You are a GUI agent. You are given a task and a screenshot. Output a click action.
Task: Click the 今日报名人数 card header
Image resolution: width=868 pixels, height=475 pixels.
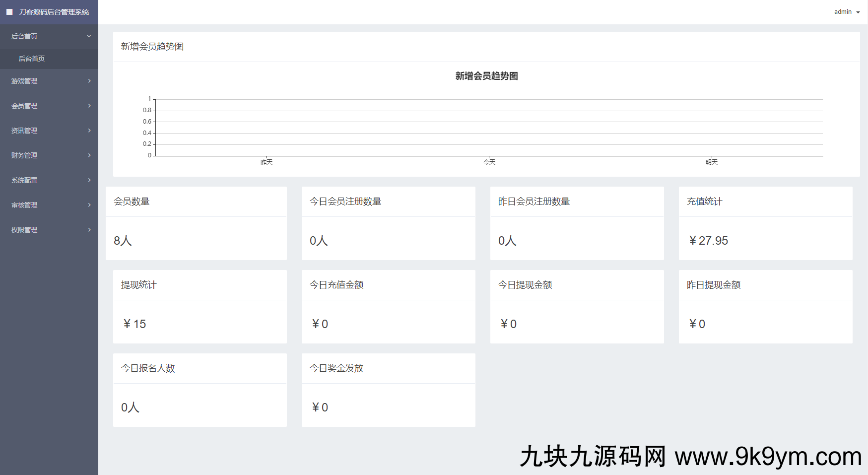coord(148,368)
